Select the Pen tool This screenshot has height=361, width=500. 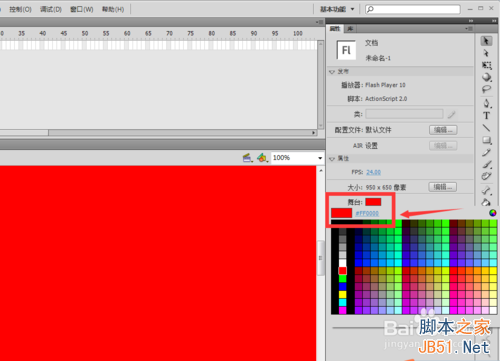coord(487,103)
